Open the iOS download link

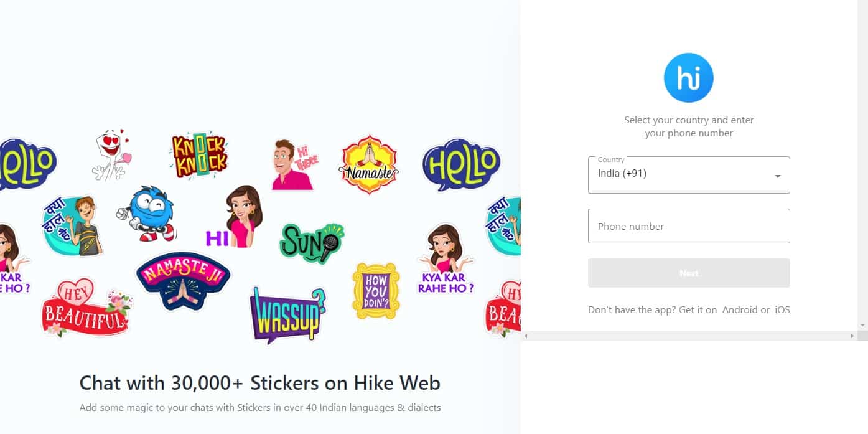click(x=782, y=309)
